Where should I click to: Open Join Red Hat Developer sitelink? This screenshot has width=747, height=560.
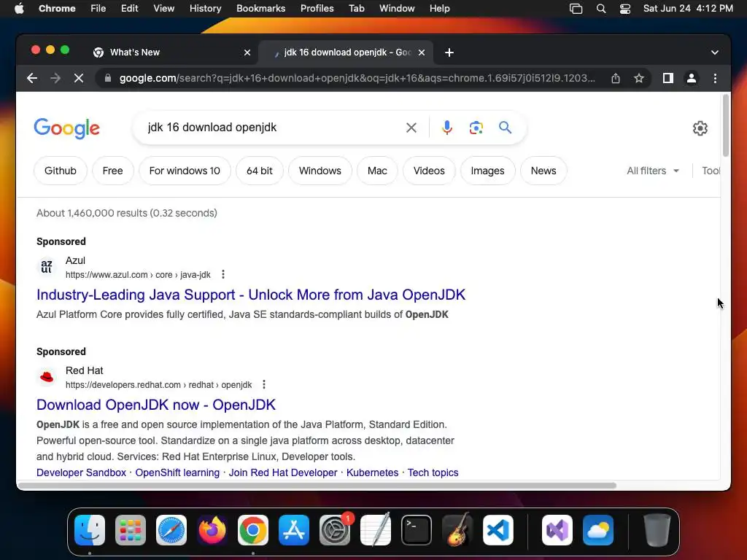pos(283,472)
